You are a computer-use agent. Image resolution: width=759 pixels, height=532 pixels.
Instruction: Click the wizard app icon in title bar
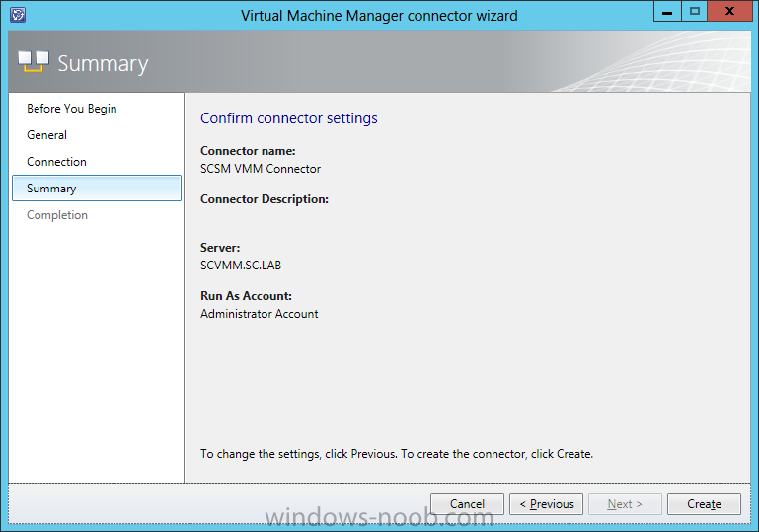(x=18, y=15)
